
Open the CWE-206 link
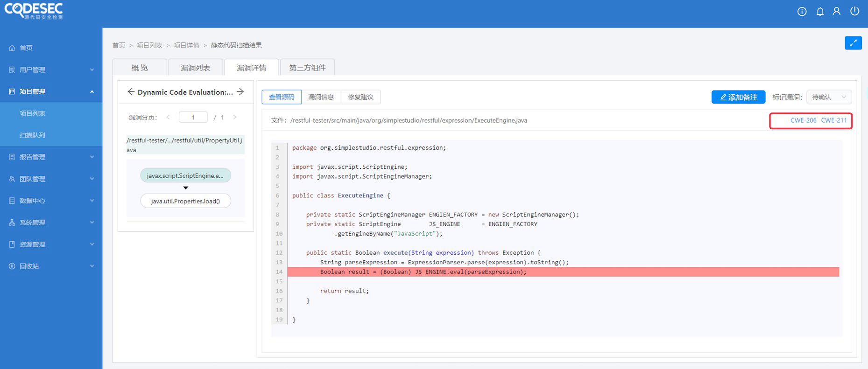tap(803, 120)
